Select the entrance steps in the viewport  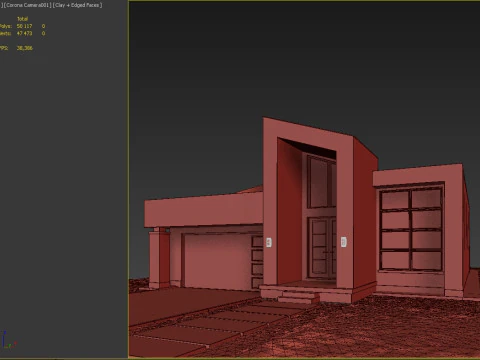pyautogui.click(x=298, y=296)
